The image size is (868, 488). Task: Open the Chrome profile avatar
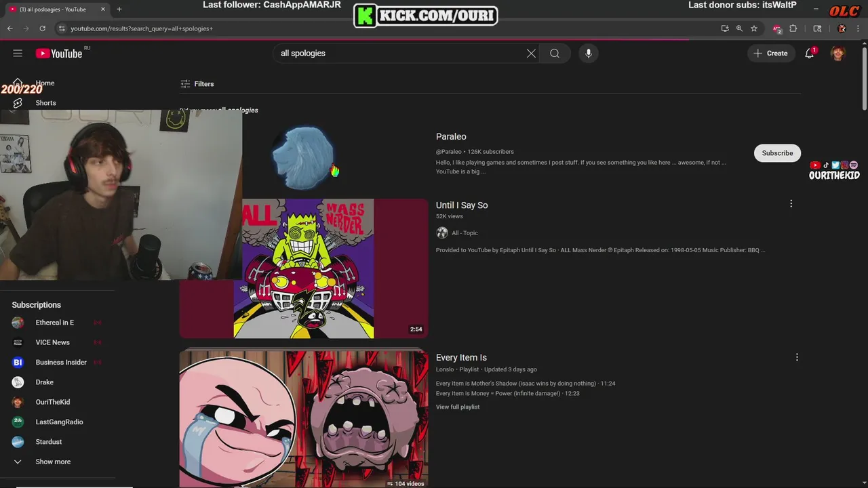coord(842,28)
